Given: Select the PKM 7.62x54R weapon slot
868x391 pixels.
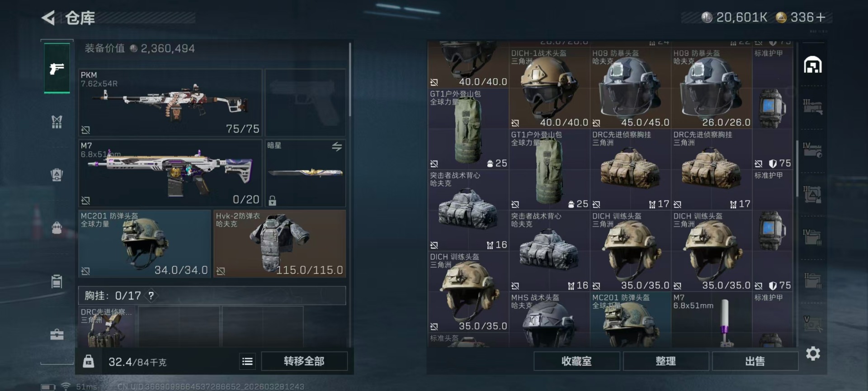Looking at the screenshot, I should [x=170, y=103].
